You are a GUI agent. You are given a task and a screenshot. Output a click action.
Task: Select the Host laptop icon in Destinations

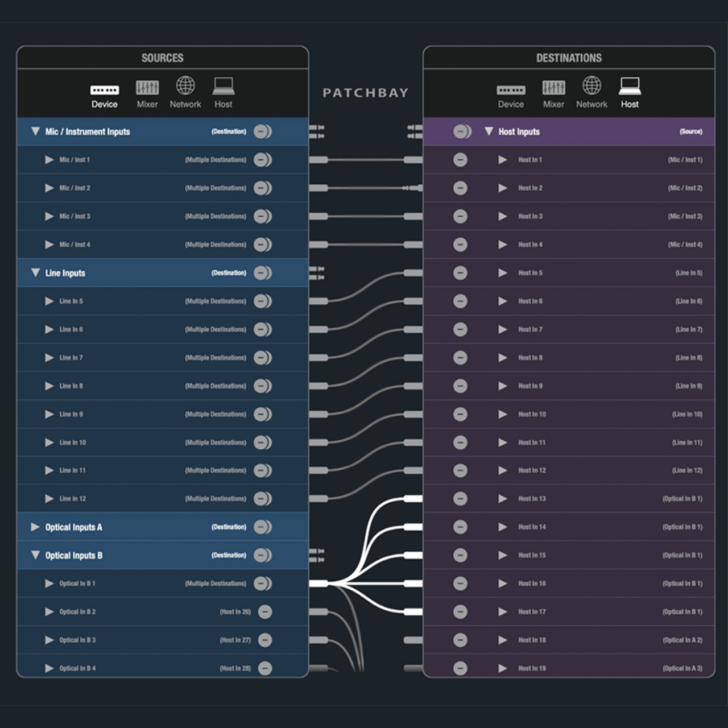click(630, 86)
